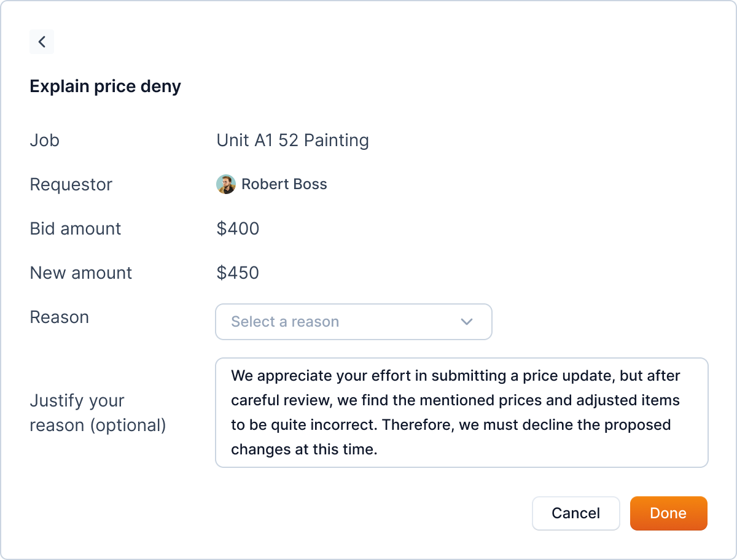Click the $400 bid amount value
The image size is (737, 560).
coord(238,229)
